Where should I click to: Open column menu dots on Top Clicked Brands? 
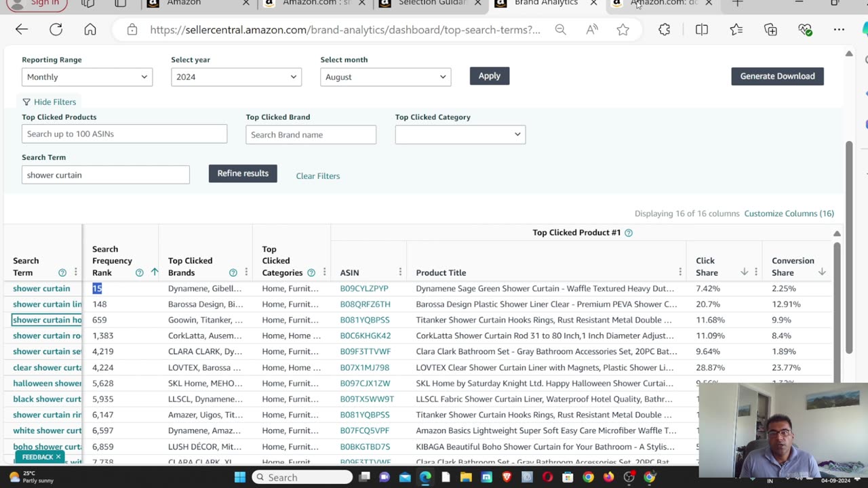(246, 272)
